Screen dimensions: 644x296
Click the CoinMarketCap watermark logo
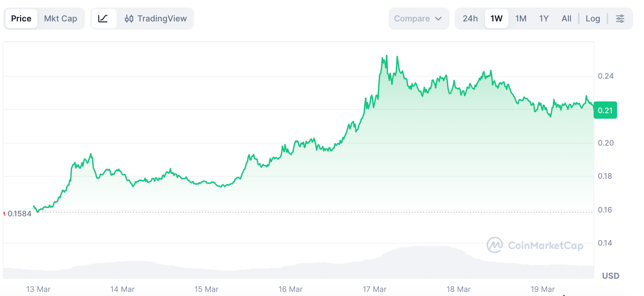pyautogui.click(x=495, y=245)
